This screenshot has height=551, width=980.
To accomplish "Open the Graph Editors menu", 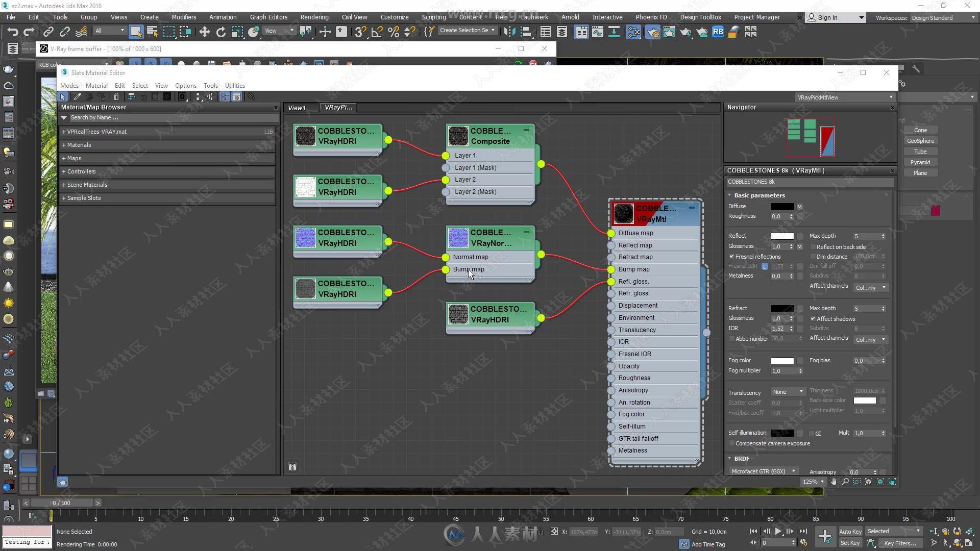I will [x=268, y=17].
